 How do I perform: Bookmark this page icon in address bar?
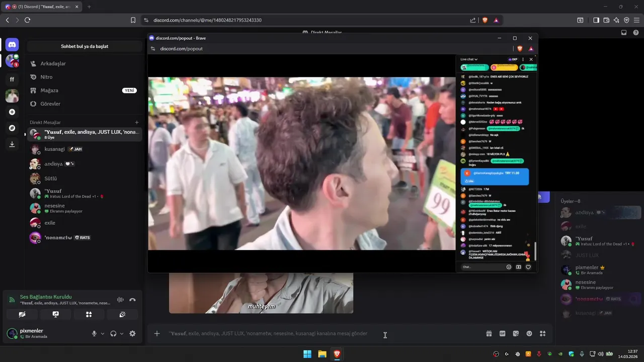coord(133,20)
